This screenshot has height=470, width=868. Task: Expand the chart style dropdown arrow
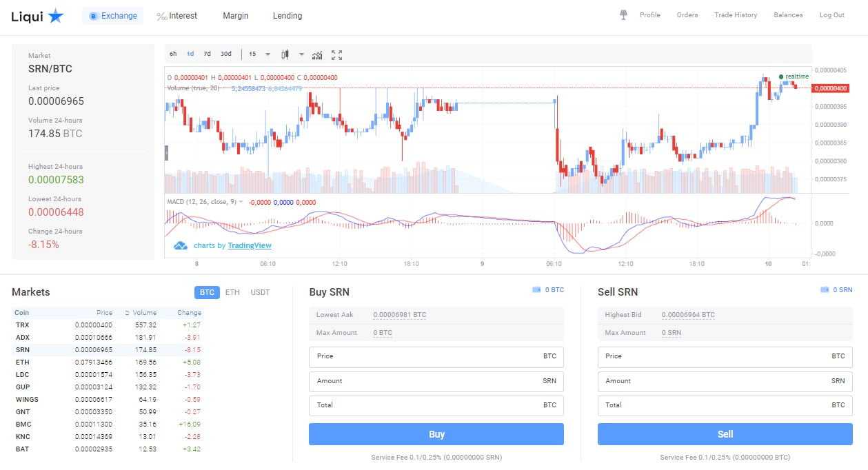(x=301, y=54)
